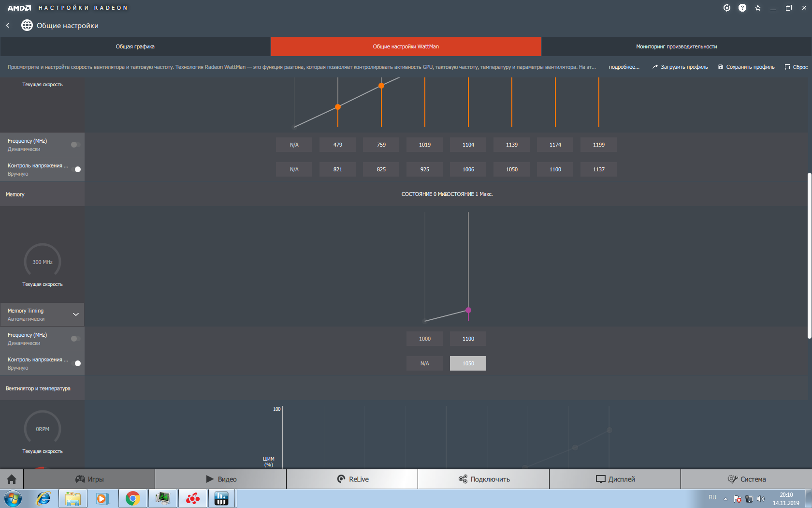This screenshot has width=812, height=508.
Task: Switch to the Общая графика tab
Action: coord(135,46)
